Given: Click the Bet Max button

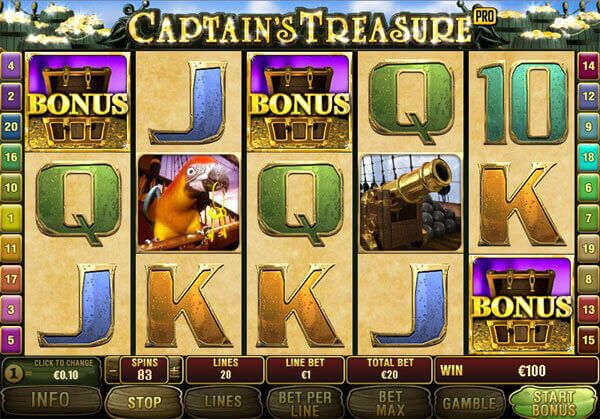Looking at the screenshot, I should pyautogui.click(x=390, y=403).
